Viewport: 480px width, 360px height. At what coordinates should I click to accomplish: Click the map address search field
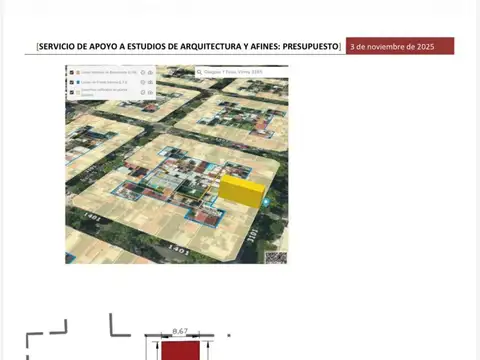tap(242, 72)
